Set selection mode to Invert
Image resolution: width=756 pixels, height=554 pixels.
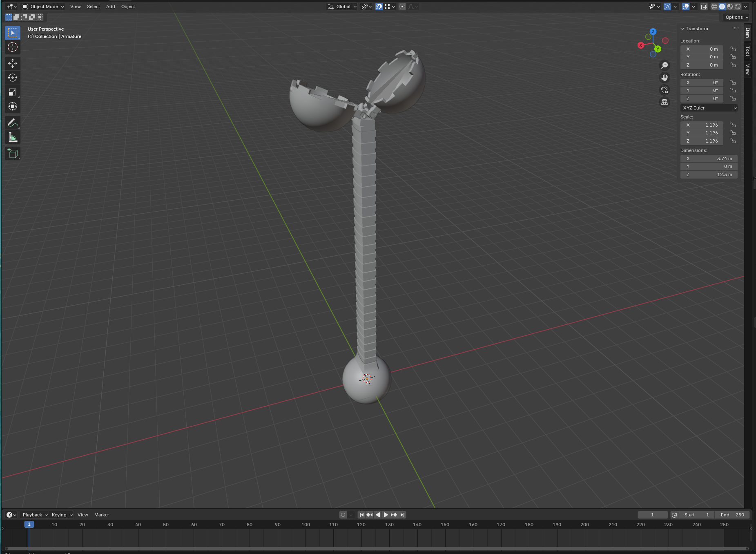tap(32, 17)
